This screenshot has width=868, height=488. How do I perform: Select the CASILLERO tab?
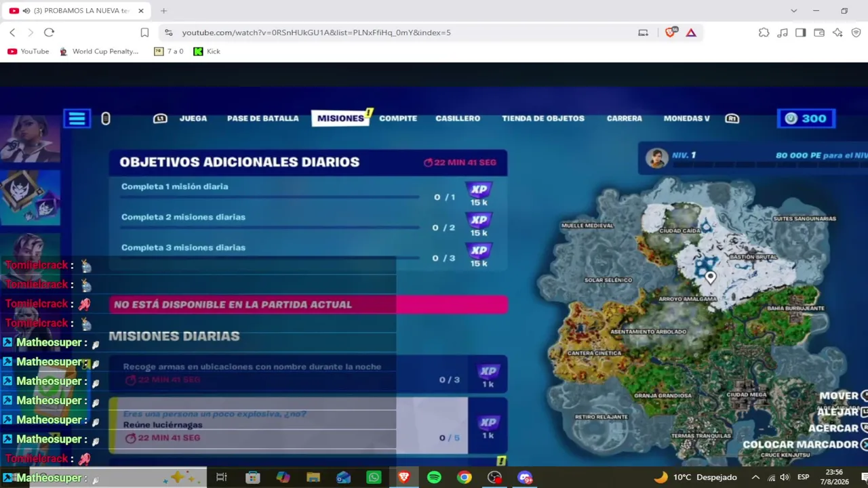coord(458,119)
